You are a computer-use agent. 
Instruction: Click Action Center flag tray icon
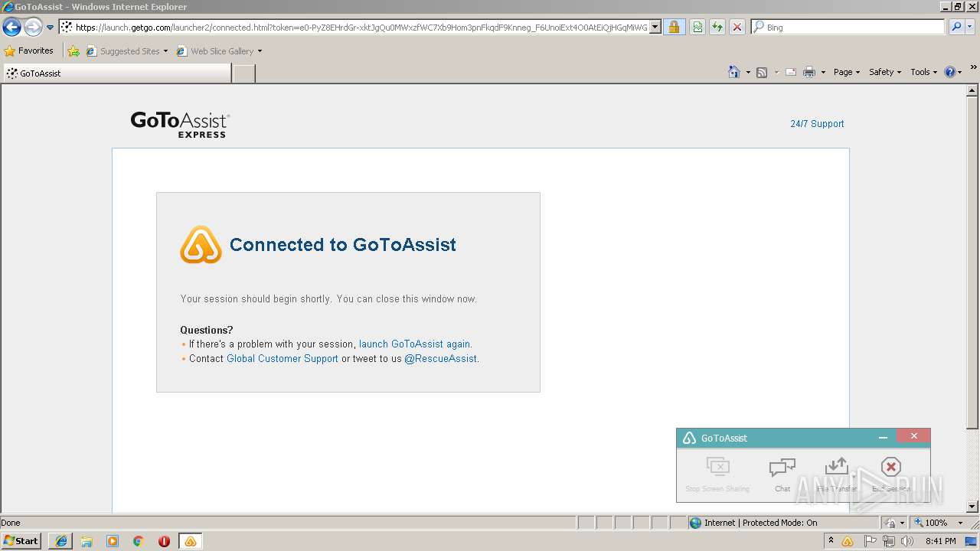871,541
